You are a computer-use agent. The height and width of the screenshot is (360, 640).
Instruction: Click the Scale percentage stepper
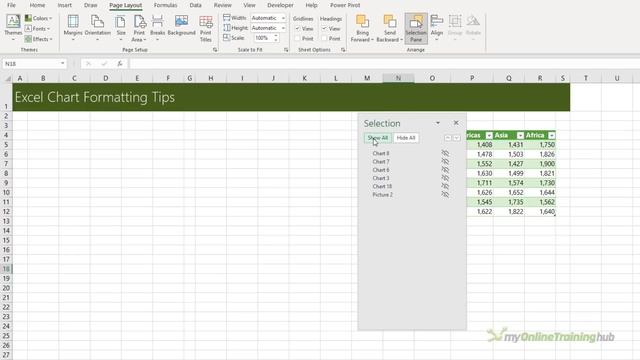(276, 38)
